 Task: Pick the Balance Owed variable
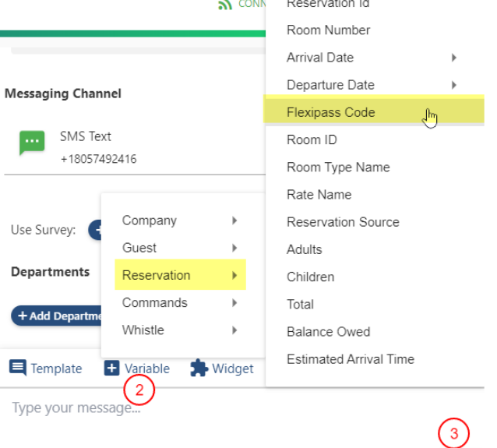328,332
